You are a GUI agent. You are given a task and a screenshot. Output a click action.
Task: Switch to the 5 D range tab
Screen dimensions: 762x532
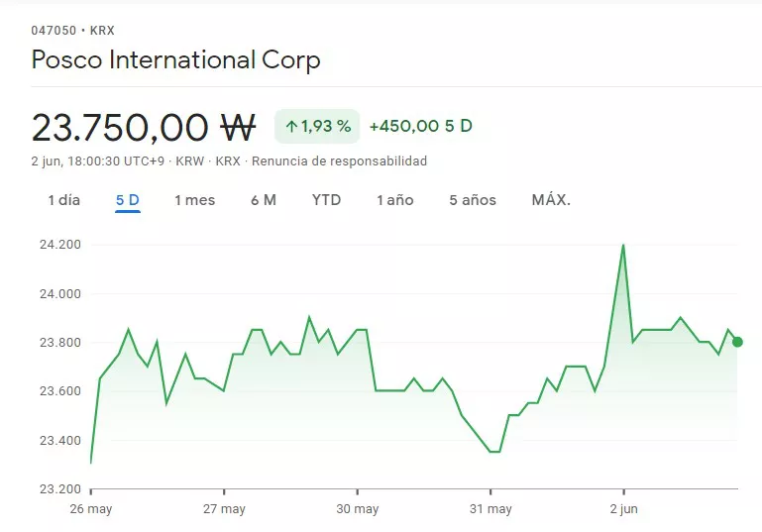(x=128, y=200)
